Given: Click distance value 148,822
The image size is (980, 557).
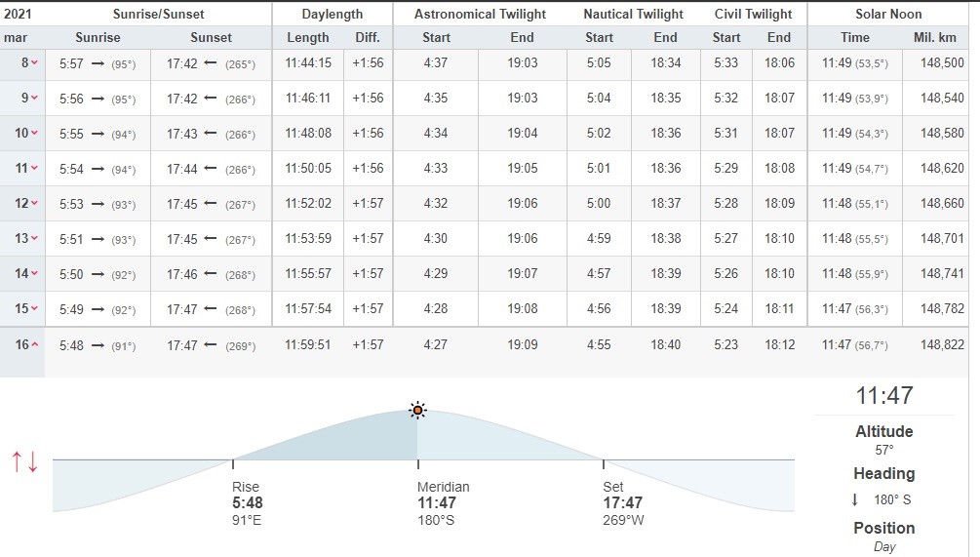Looking at the screenshot, I should pyautogui.click(x=942, y=344).
